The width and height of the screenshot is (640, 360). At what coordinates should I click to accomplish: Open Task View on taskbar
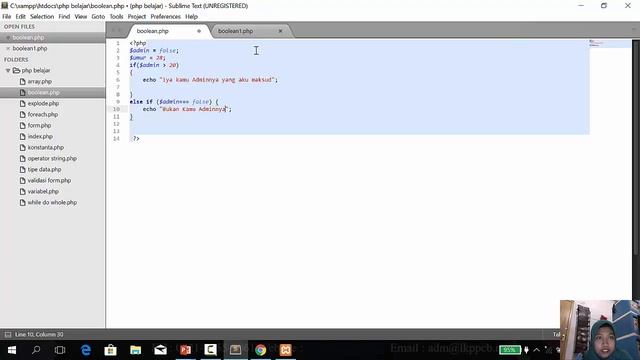[60, 350]
